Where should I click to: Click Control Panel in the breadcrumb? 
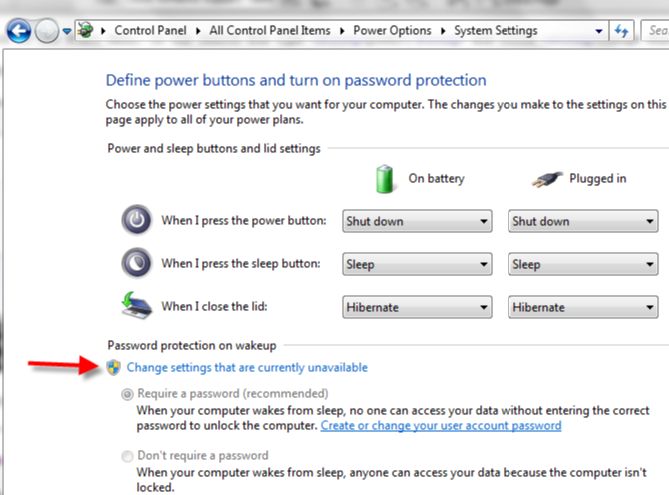(x=150, y=31)
